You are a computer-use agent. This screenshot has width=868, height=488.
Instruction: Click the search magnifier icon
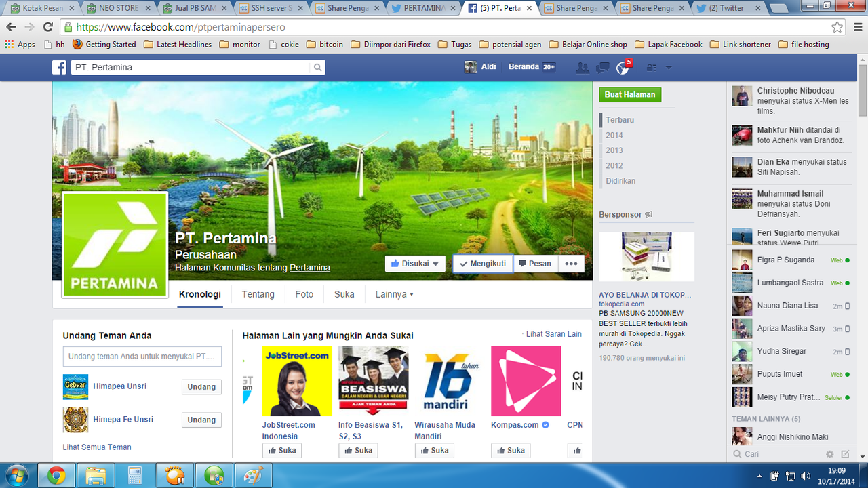317,68
